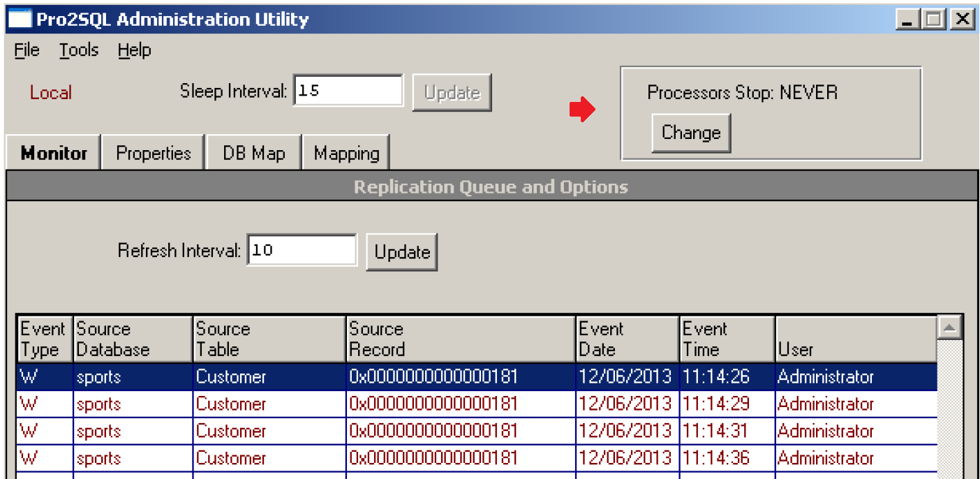Screen dimensions: 980x479
Task: Open the Mapping tab
Action: click(x=346, y=153)
